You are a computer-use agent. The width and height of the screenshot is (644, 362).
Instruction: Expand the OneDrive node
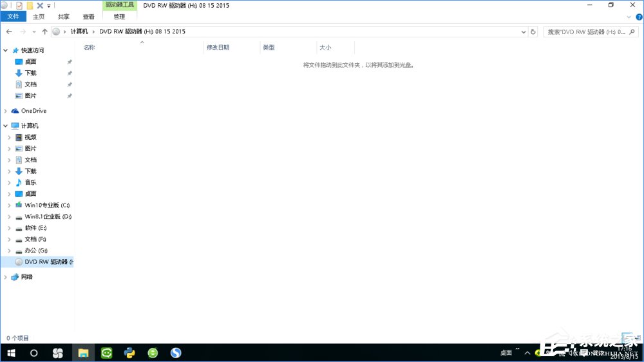[x=5, y=111]
